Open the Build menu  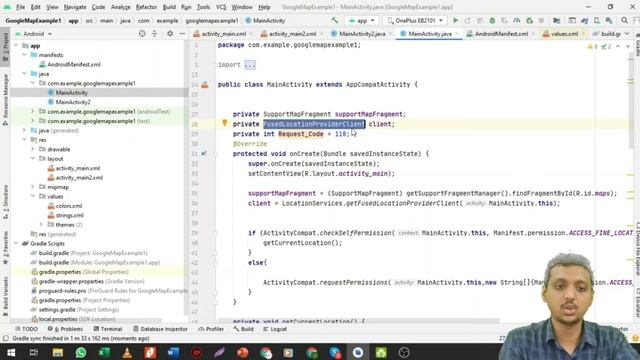click(x=169, y=7)
